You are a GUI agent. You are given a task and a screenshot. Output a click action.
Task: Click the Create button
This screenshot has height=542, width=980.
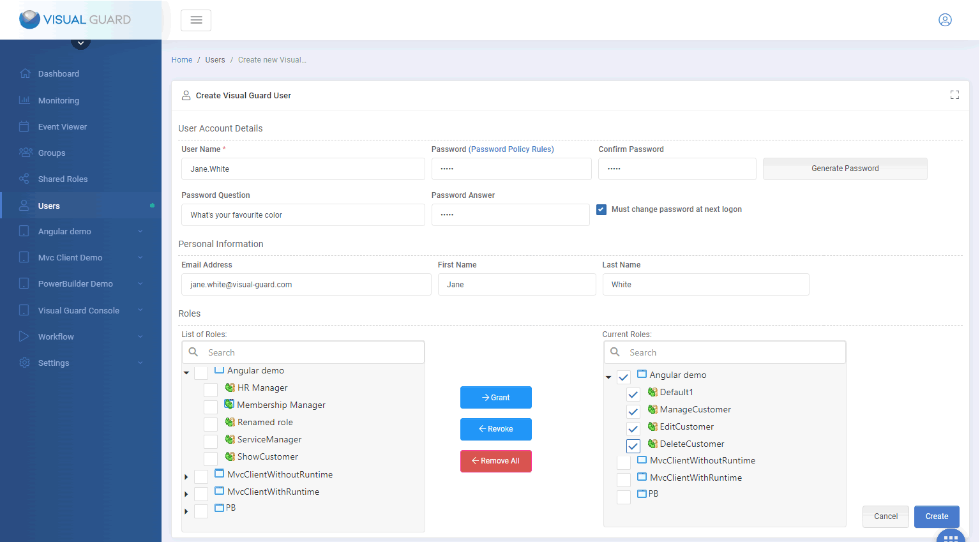[x=937, y=516]
